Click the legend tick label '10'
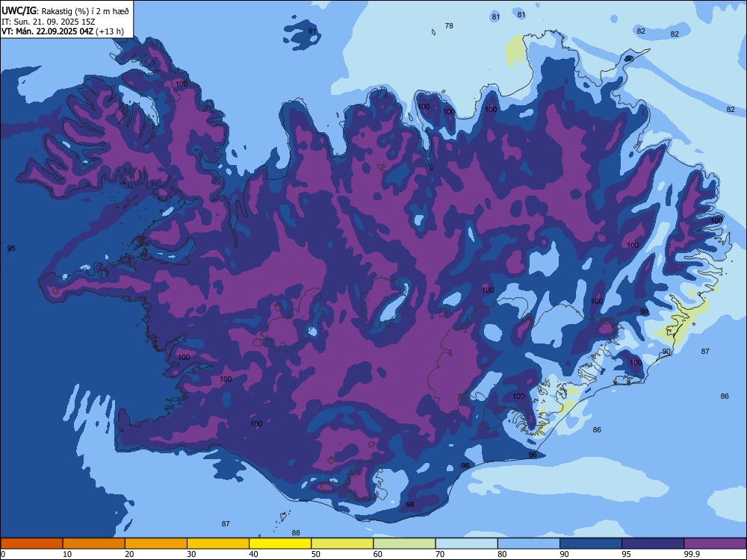 point(67,554)
